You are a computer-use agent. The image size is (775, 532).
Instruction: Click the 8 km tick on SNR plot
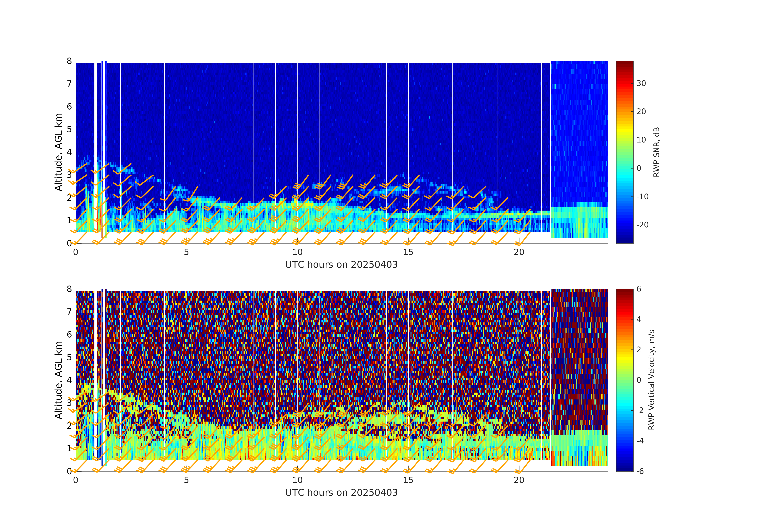pos(69,61)
